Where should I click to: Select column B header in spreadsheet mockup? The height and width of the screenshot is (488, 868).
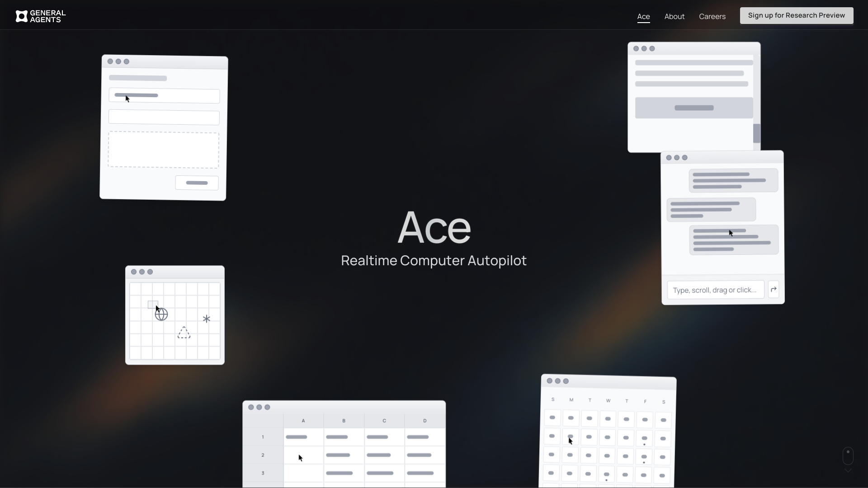coord(344,421)
